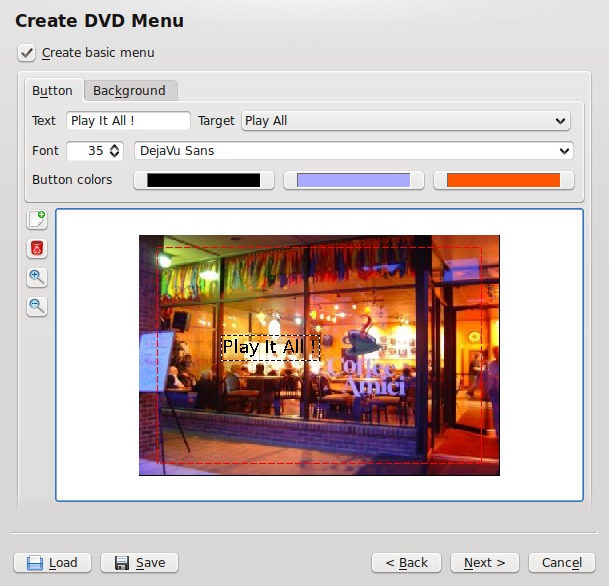
Task: Click the font size spinner arrows
Action: pos(115,151)
